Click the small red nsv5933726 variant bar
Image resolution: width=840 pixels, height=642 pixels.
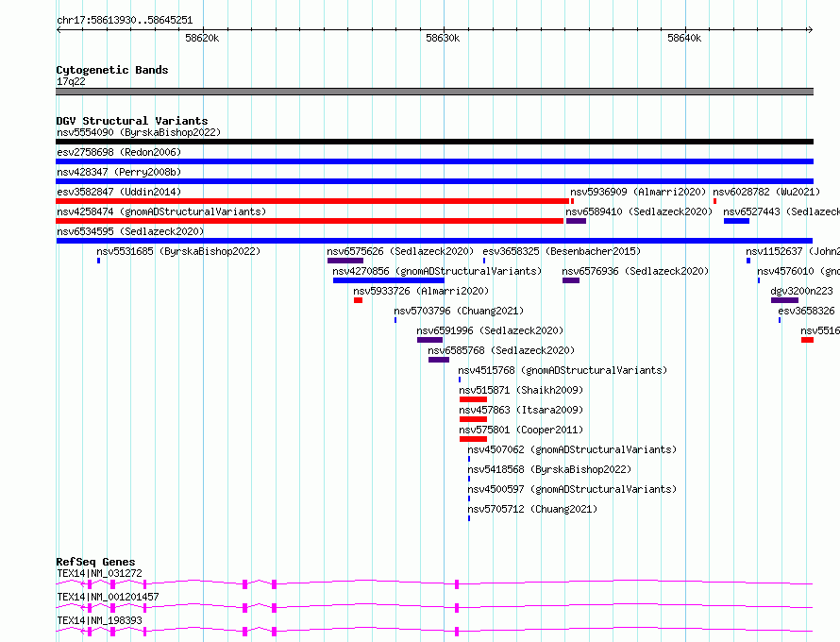point(358,300)
